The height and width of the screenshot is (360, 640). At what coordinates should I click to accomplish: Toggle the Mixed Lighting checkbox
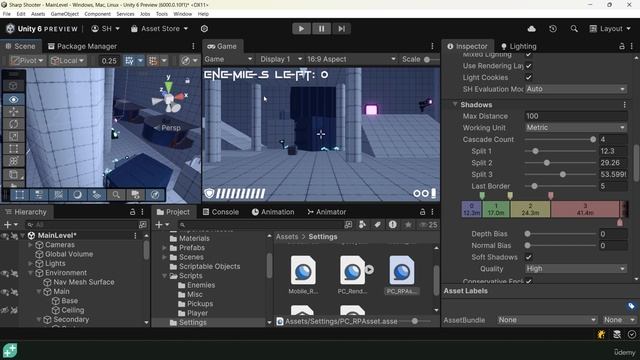pyautogui.click(x=528, y=54)
